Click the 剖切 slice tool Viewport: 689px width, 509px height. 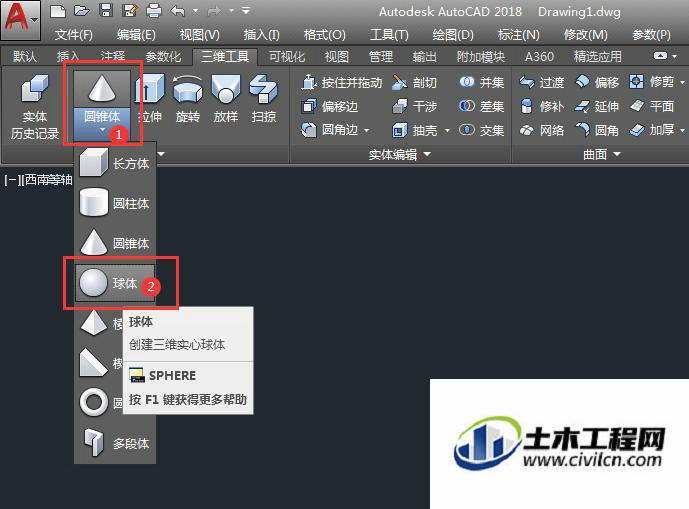coord(414,83)
